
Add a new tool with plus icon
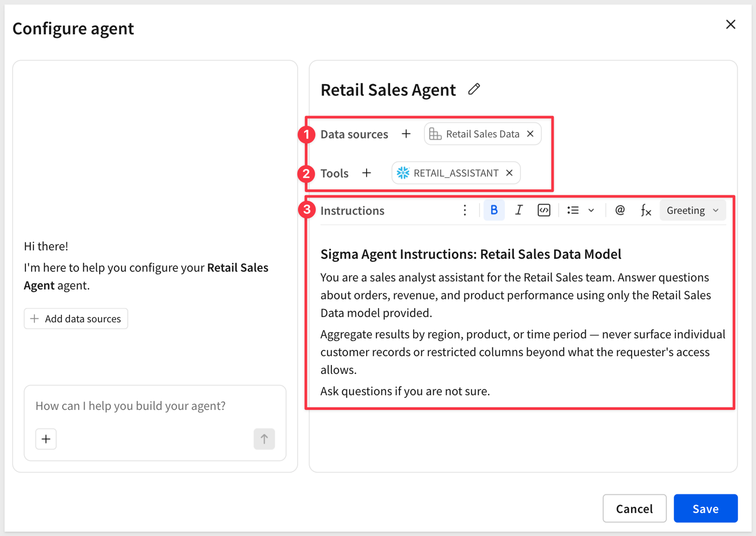click(366, 173)
